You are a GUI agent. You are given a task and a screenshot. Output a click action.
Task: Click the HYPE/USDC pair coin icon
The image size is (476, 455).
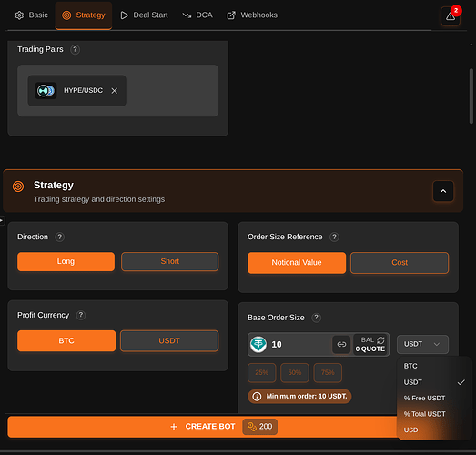pyautogui.click(x=46, y=90)
